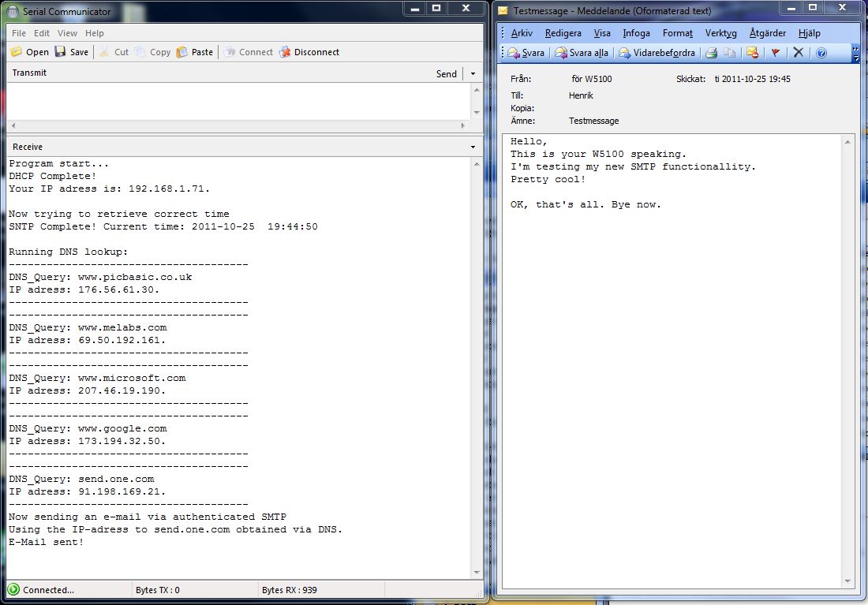Mark message as junk with envelope icon
Screen dimensions: 868x605
coord(752,53)
